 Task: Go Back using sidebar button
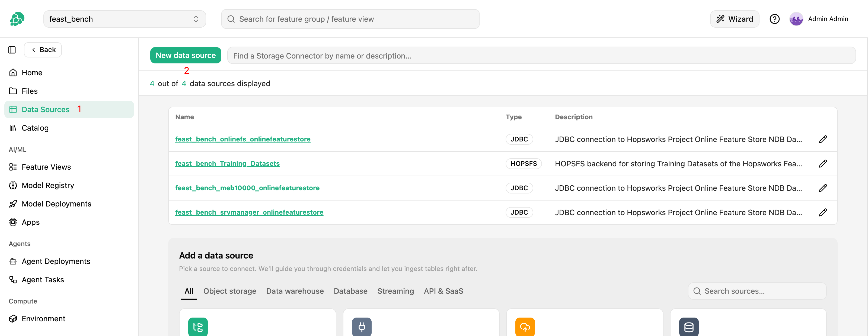(x=43, y=50)
